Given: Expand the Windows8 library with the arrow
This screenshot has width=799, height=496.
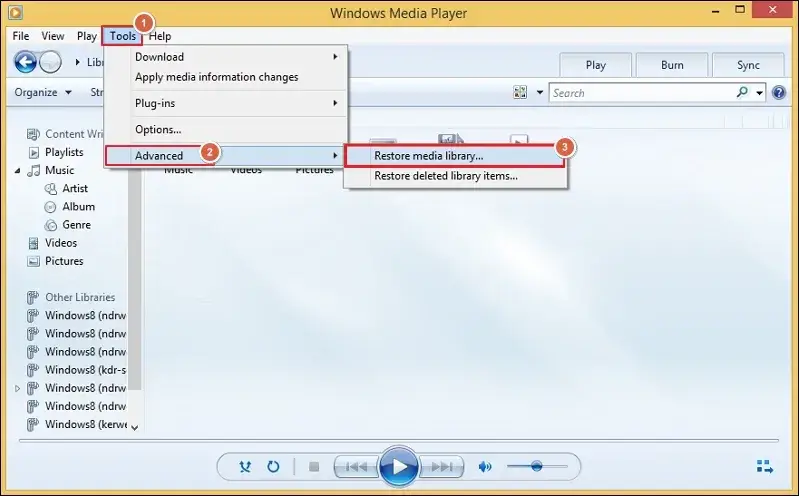Looking at the screenshot, I should click(17, 388).
